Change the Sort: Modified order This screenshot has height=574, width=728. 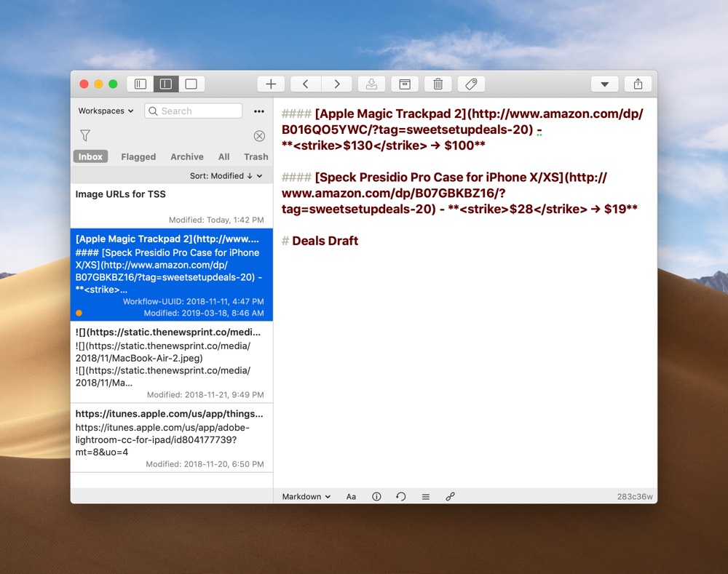tap(226, 176)
